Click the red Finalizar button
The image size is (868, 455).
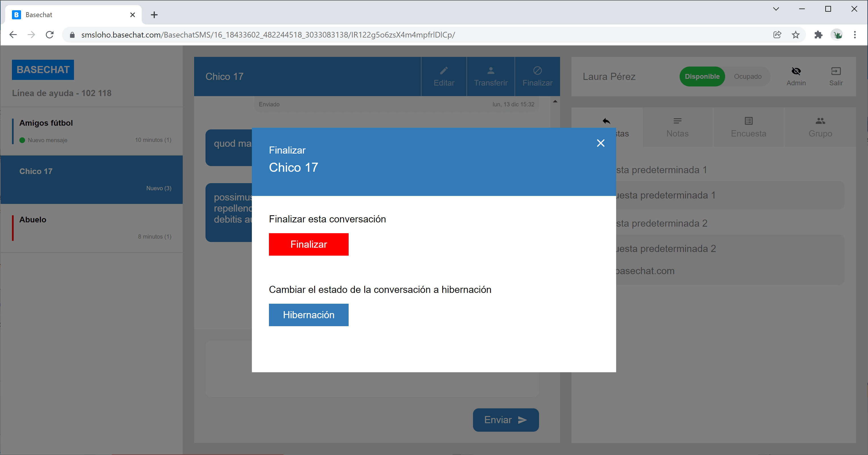pyautogui.click(x=308, y=244)
